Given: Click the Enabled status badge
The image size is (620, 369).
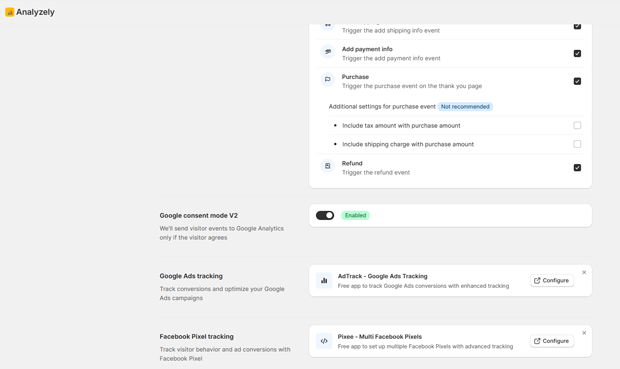Looking at the screenshot, I should click(x=355, y=216).
